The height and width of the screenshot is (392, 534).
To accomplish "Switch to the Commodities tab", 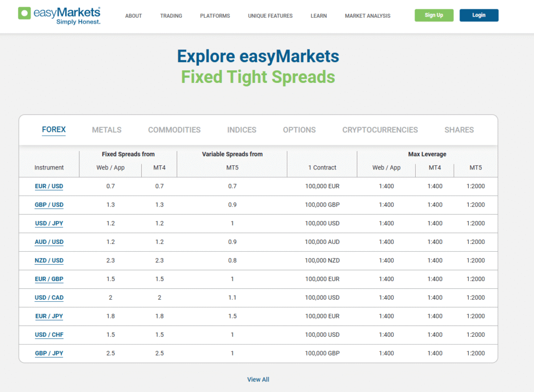I will click(x=174, y=130).
